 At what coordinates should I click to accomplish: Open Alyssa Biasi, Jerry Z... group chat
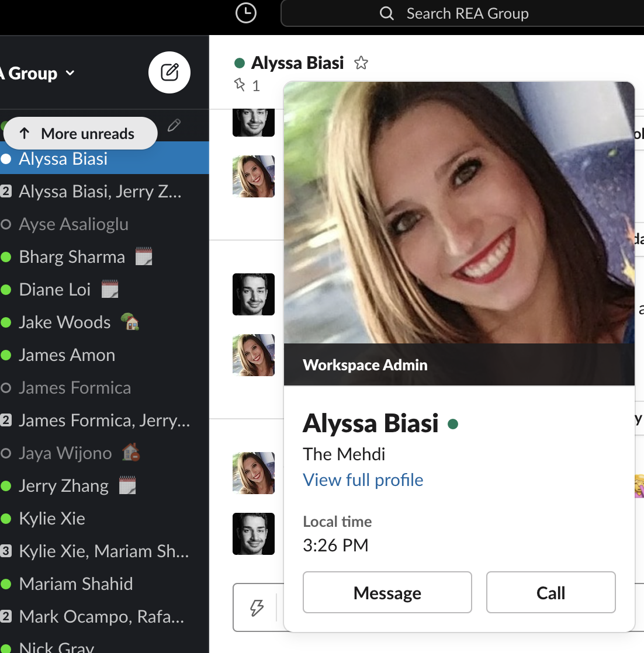tap(105, 191)
